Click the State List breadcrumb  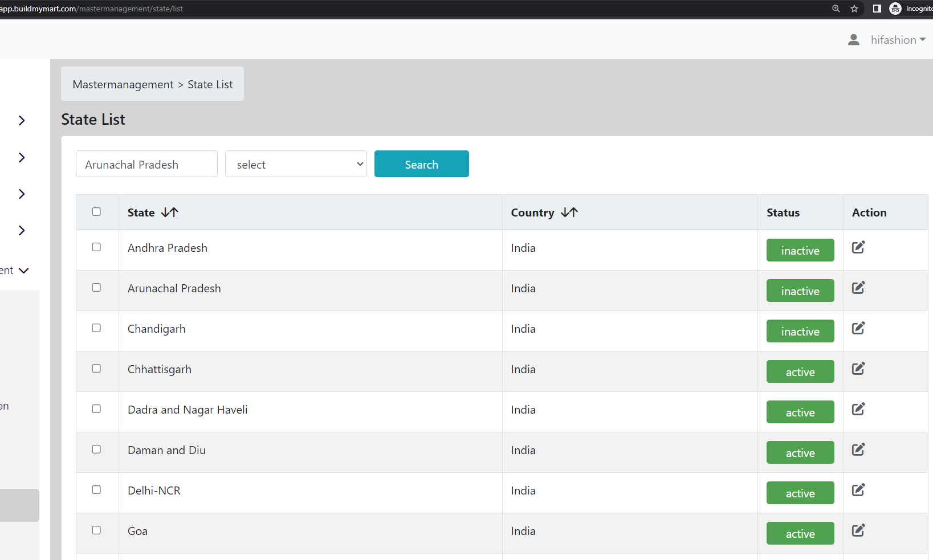point(210,84)
